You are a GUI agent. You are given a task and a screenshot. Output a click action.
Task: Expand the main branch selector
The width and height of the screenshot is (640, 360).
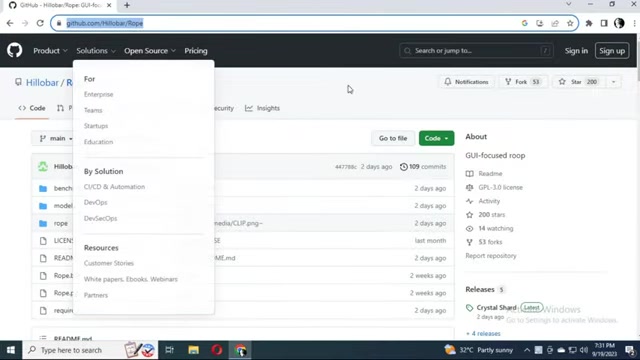(56, 138)
